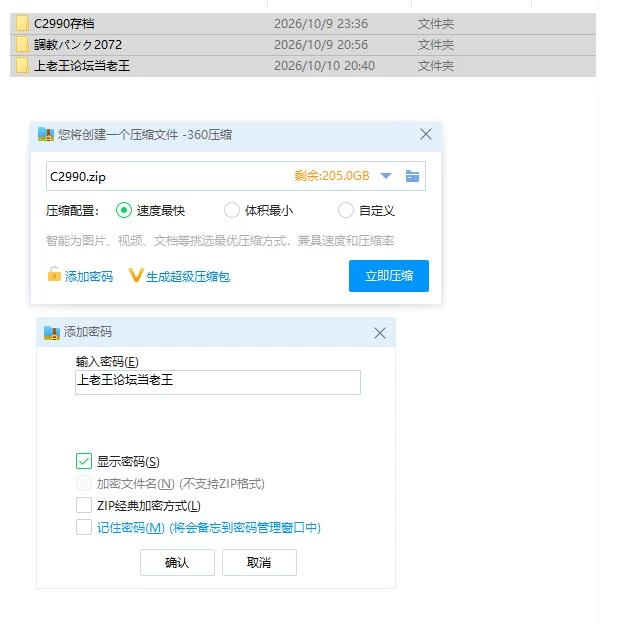Enable the ZIP经典加密方式 checkbox
Screen dimensions: 640x624
[x=84, y=505]
